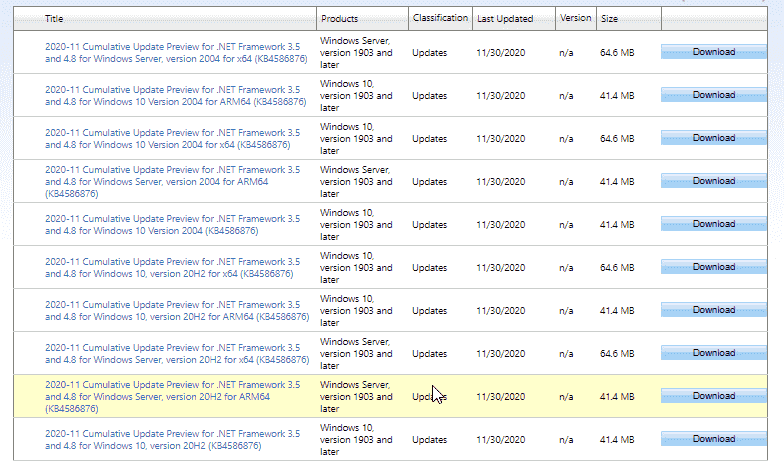Download Windows Server 20H2 x64 update
This screenshot has width=784, height=470.
pos(713,353)
